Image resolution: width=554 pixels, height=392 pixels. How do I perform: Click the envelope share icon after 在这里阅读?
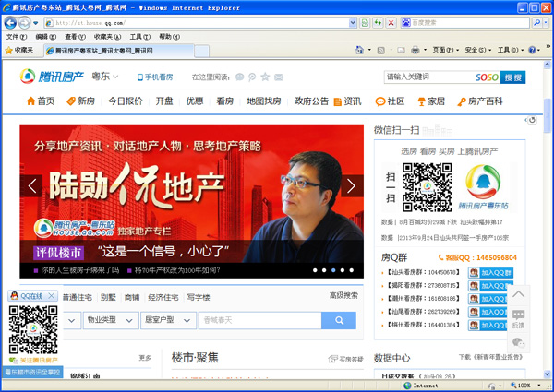[x=279, y=77]
